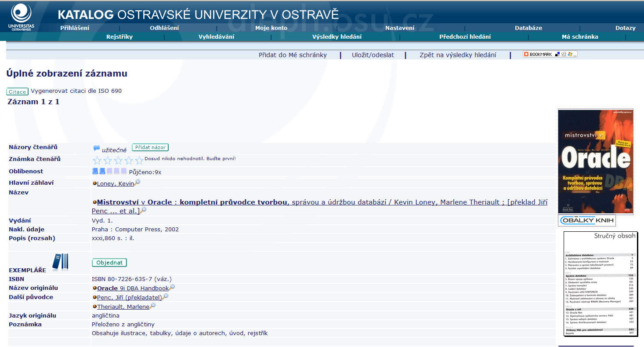
Task: Click the magnifier beside Oracle 9i DBA Handbook
Action: pos(172,288)
